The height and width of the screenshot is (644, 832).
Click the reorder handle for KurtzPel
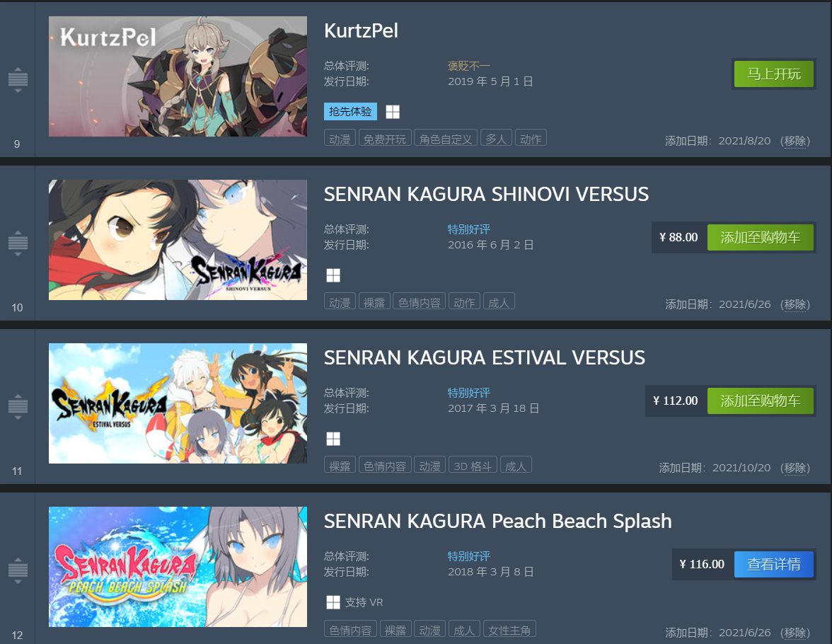click(x=18, y=80)
